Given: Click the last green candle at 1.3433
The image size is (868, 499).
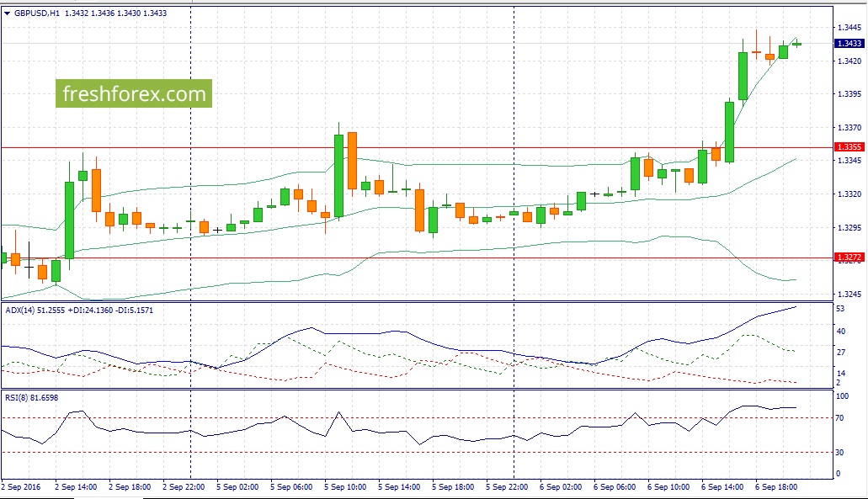Looking at the screenshot, I should click(x=796, y=44).
